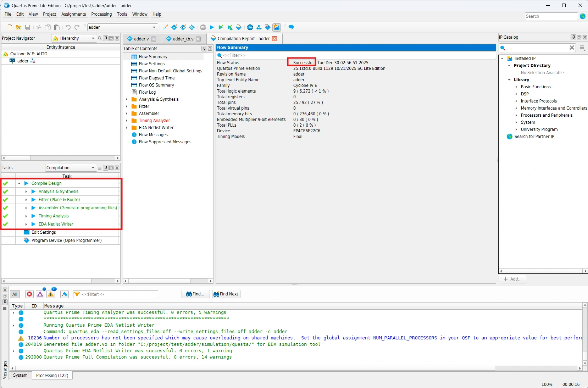Screen dimensions: 588x388
Task: Toggle the yellow Warning messages filter
Action: [51, 294]
